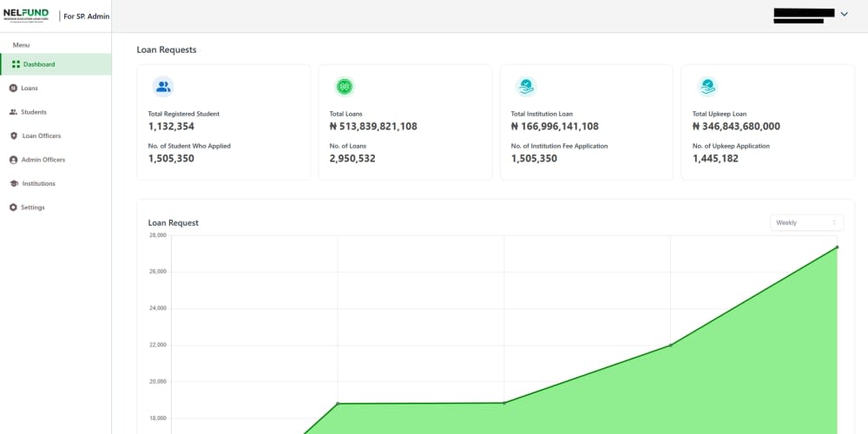Click the Students people icon in sidebar
Image resolution: width=868 pixels, height=434 pixels.
13,112
